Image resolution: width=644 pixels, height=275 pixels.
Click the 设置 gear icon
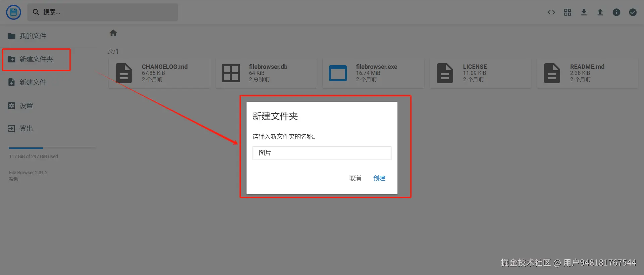[11, 106]
